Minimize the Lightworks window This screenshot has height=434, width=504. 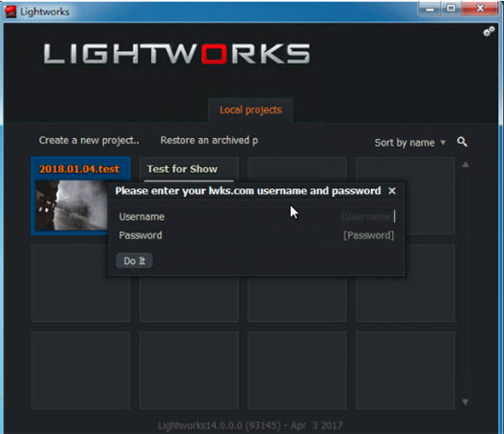coord(430,9)
